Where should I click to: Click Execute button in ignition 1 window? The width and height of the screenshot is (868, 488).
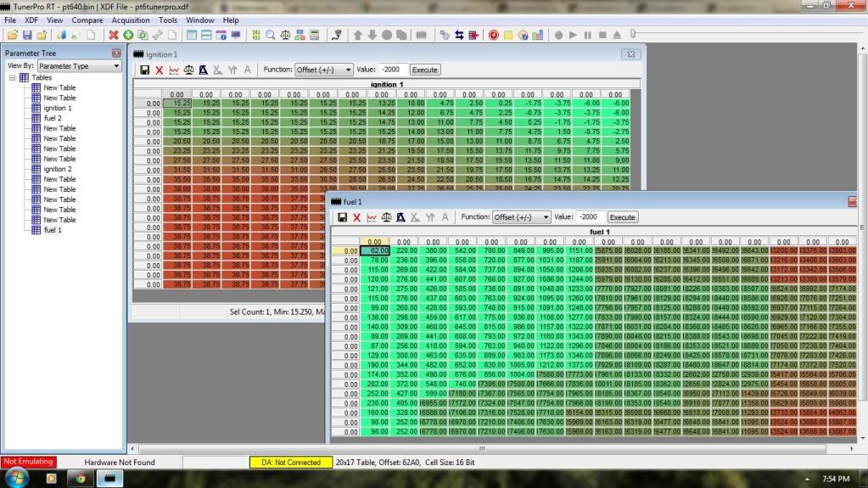click(424, 70)
